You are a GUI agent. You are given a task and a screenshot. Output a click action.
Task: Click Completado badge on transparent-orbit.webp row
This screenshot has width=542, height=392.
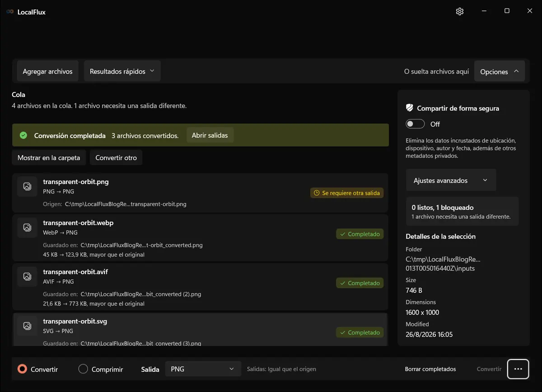pos(360,234)
